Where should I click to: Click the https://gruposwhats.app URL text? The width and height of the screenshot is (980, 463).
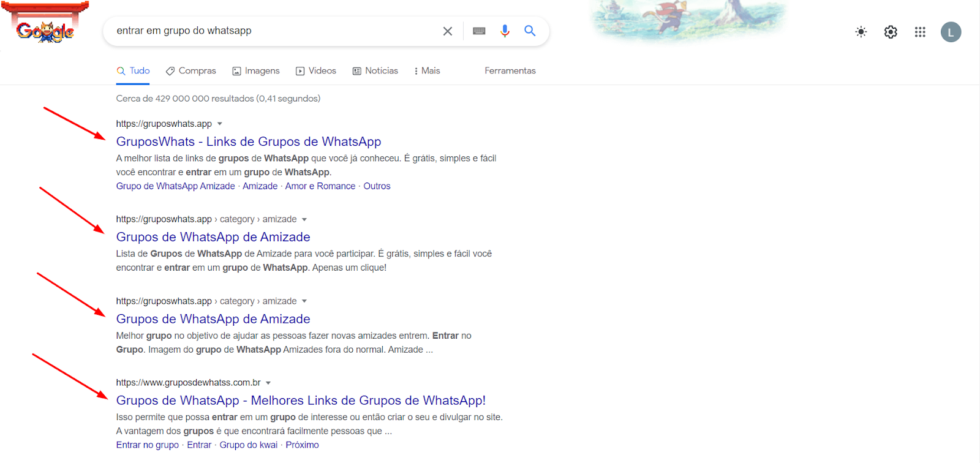[x=164, y=124]
